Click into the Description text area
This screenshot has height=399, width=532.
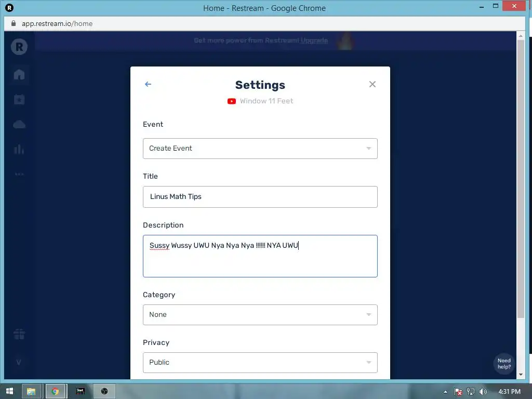tap(260, 256)
